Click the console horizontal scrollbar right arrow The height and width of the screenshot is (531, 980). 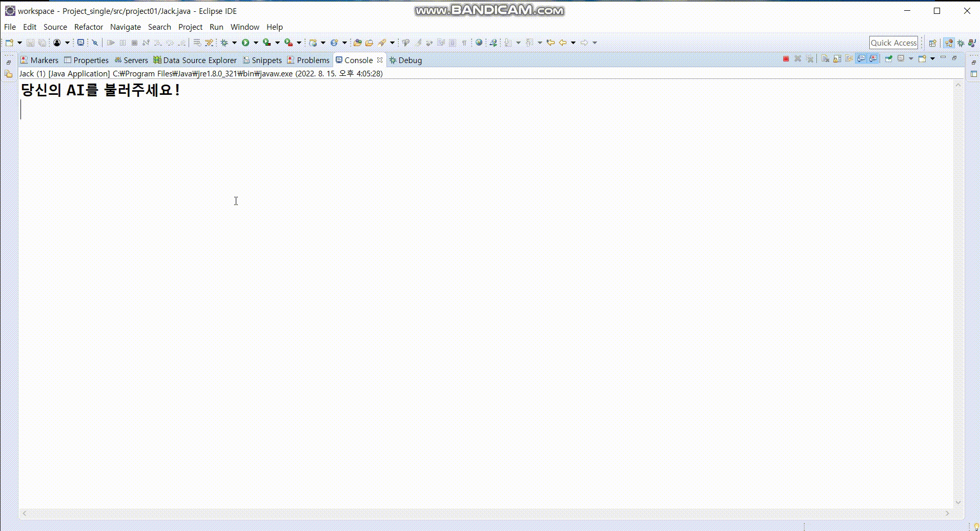pyautogui.click(x=947, y=513)
